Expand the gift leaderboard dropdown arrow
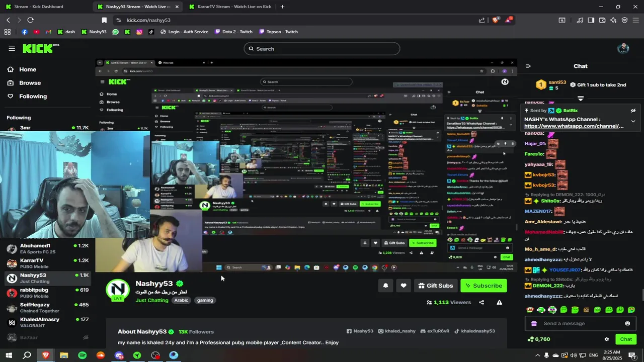Screen dimensions: 644x362 click(581, 98)
